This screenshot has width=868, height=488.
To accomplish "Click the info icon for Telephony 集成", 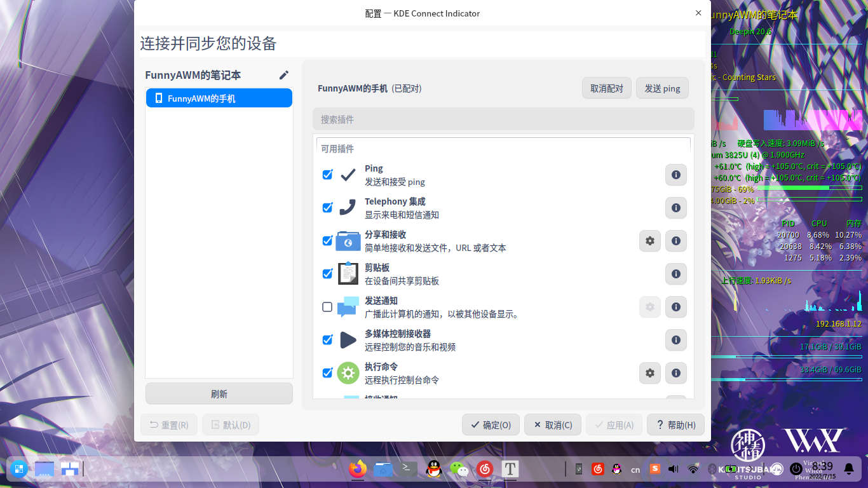I will coord(675,208).
